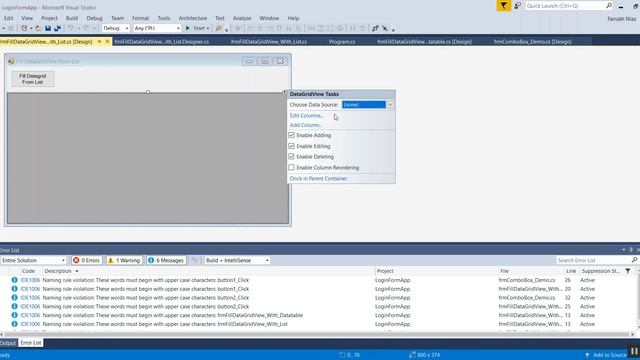
Task: Uncheck the Enable Deleting checkbox
Action: pyautogui.click(x=291, y=156)
